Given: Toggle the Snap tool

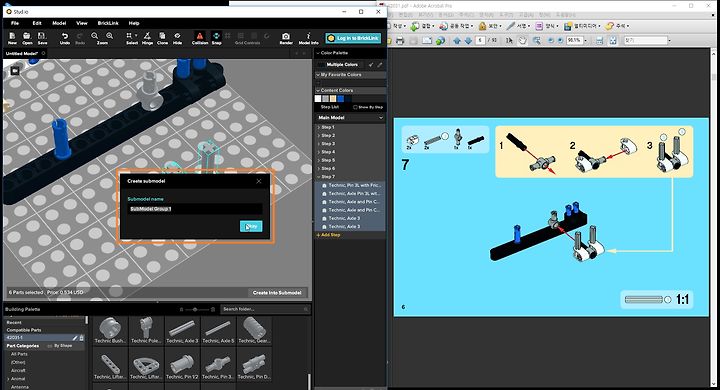Looking at the screenshot, I should click(216, 36).
